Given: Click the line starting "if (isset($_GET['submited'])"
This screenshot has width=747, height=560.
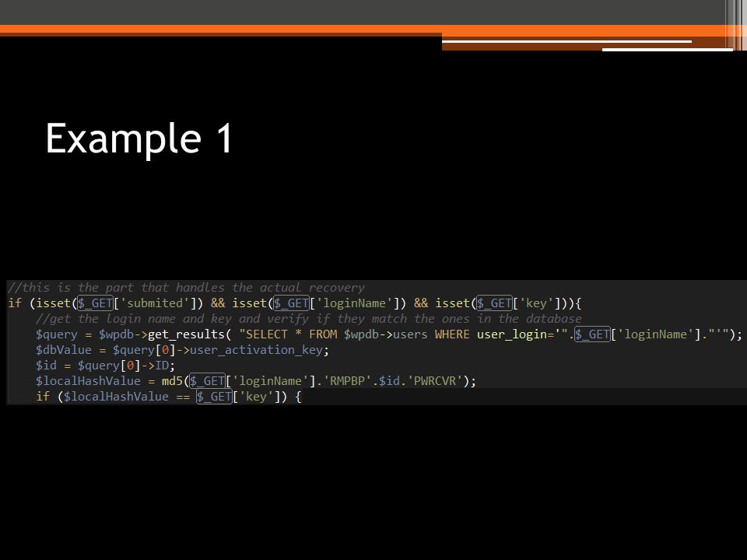Looking at the screenshot, I should 294,303.
